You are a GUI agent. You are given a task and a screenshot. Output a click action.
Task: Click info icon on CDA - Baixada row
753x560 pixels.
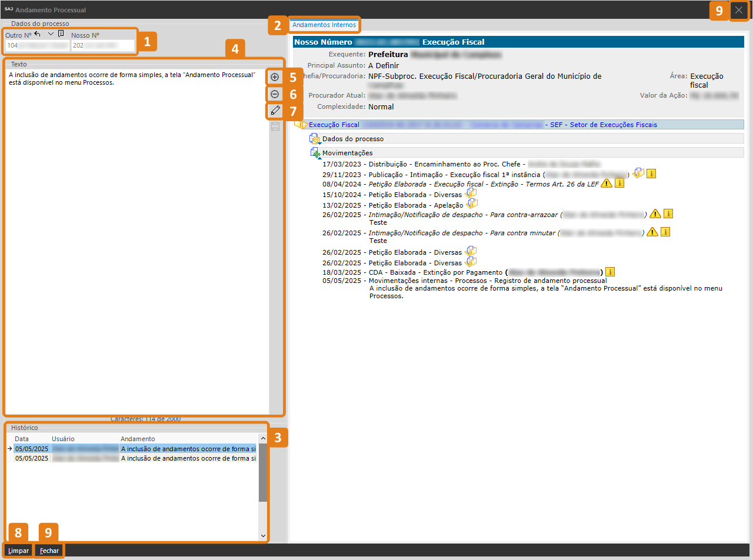pos(610,272)
